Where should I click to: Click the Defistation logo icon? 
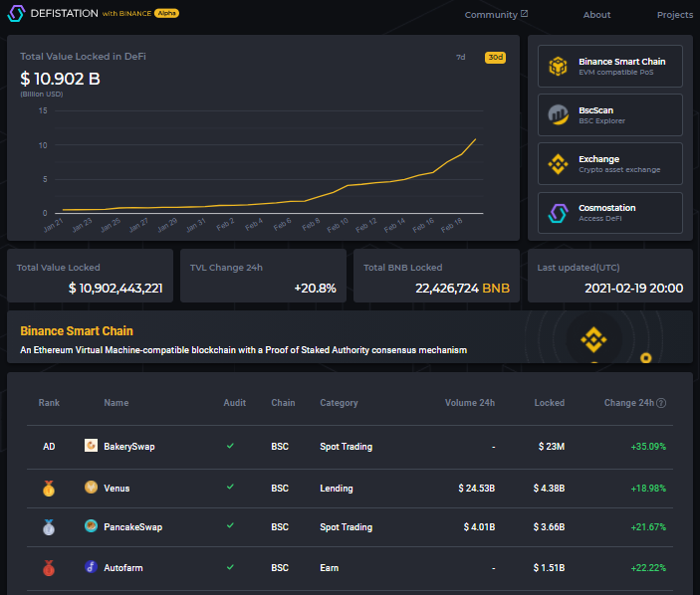coord(17,13)
